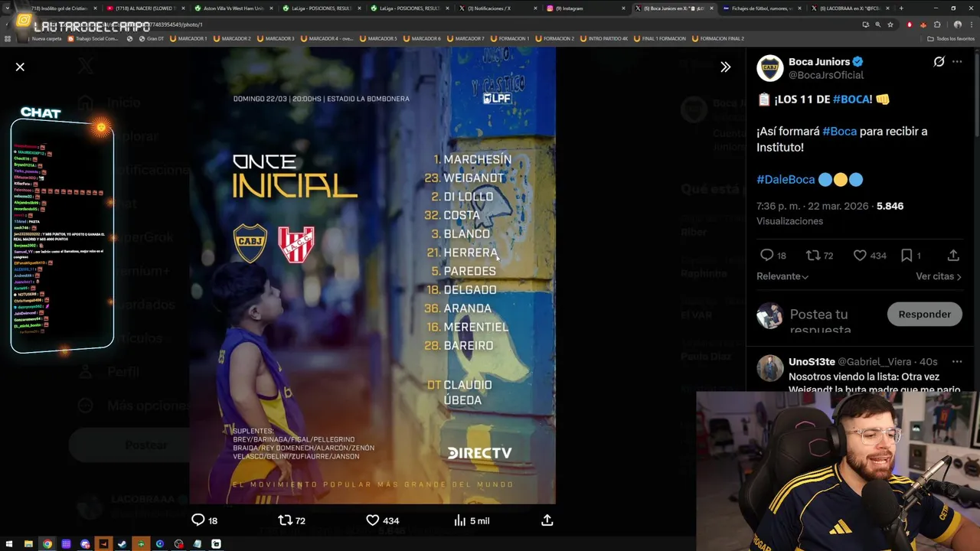Switch to (3) Notificaciones / X tab
Image resolution: width=980 pixels, height=551 pixels.
tap(494, 8)
